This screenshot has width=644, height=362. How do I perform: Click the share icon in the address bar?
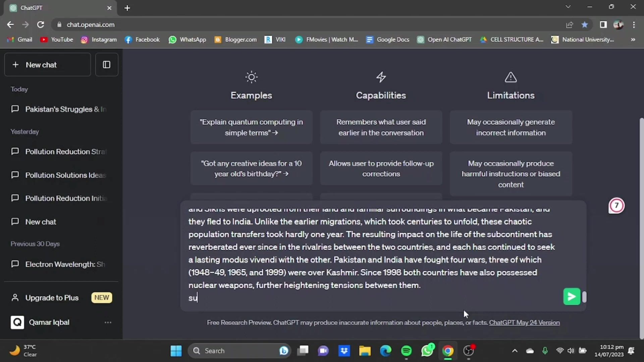coord(570,24)
